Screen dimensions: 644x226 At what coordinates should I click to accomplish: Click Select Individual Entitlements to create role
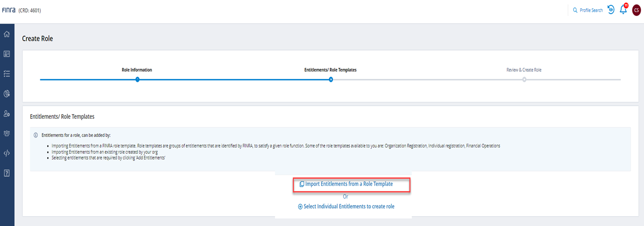click(346, 207)
